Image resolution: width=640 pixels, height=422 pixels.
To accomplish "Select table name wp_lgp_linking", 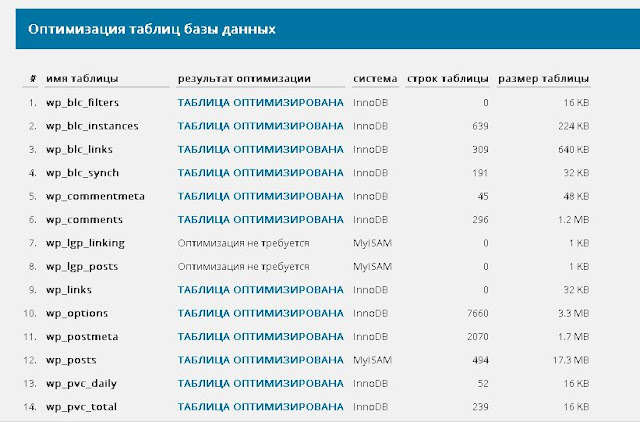I will click(x=85, y=243).
